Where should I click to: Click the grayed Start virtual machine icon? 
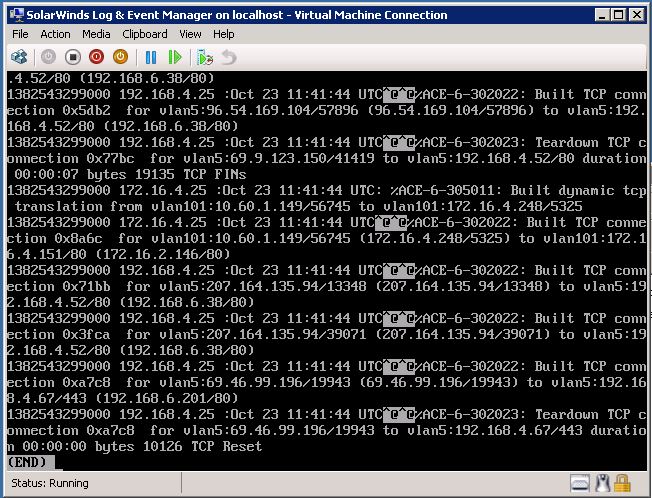[x=48, y=57]
